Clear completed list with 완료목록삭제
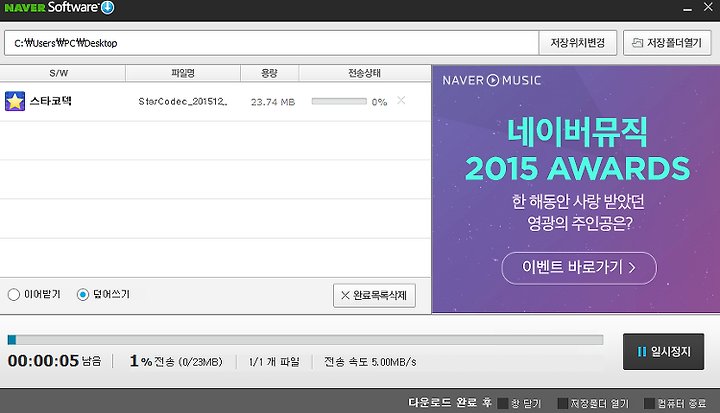Screen dimensions: 720x413 (x=374, y=295)
